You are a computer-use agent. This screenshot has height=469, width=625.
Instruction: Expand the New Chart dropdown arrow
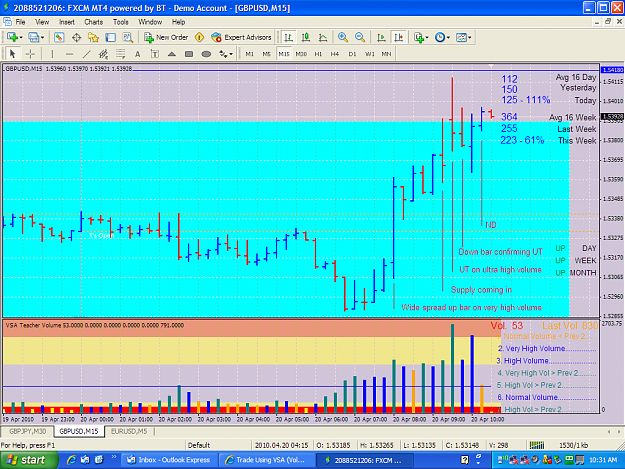click(21, 38)
